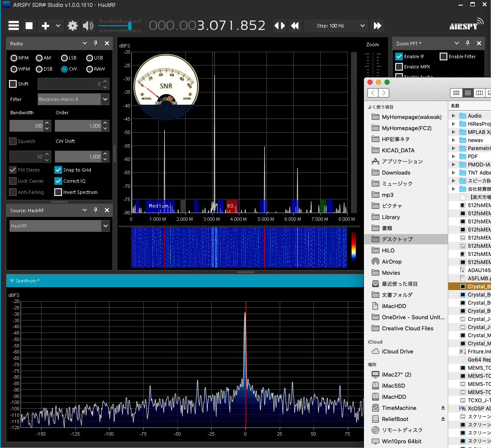This screenshot has width=491, height=448.
Task: Uncheck Enable IF in Zoom FFT
Action: [399, 56]
